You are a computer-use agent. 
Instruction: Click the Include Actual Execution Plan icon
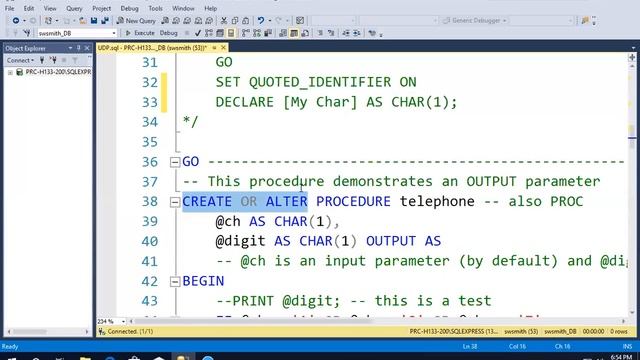point(245,33)
